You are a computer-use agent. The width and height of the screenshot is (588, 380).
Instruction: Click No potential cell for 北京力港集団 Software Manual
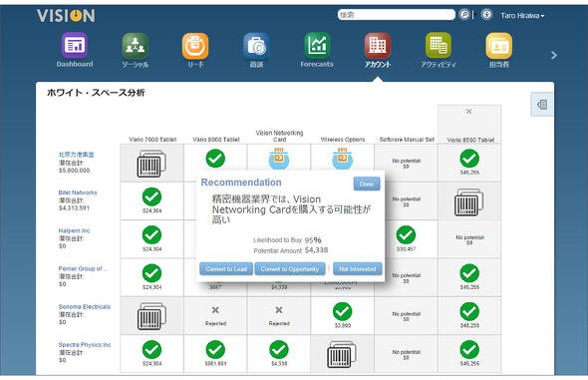tap(407, 164)
